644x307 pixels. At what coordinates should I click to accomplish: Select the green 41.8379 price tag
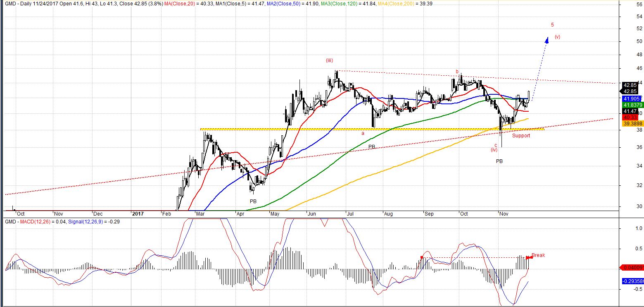pos(632,105)
